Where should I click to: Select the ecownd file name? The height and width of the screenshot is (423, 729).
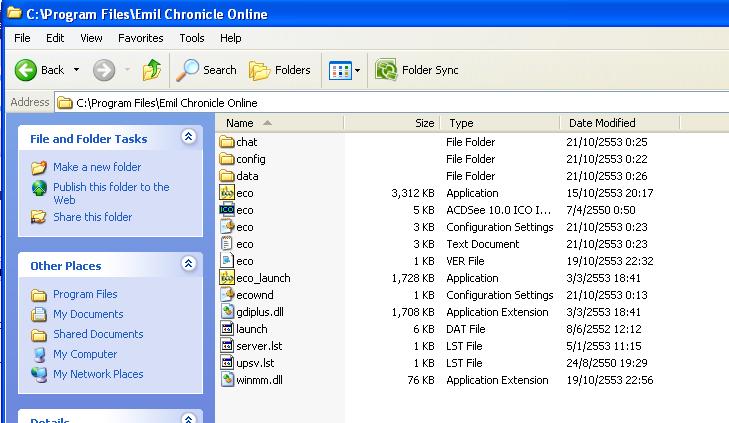tap(255, 295)
